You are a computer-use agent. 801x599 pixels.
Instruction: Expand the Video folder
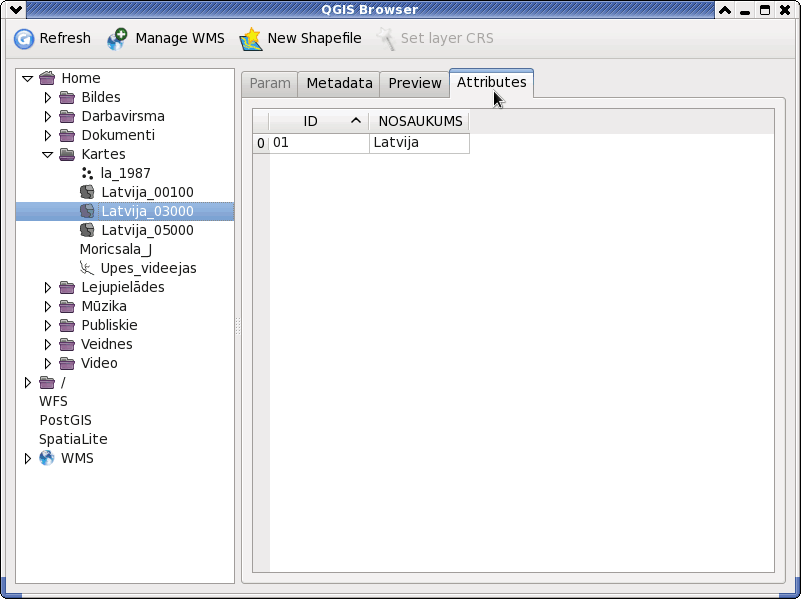pyautogui.click(x=48, y=363)
